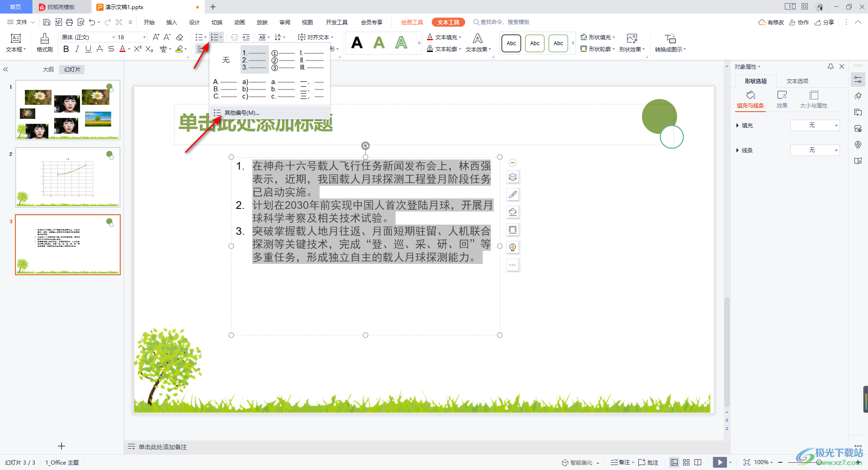Select the green outlined A WordArt style

pos(401,43)
